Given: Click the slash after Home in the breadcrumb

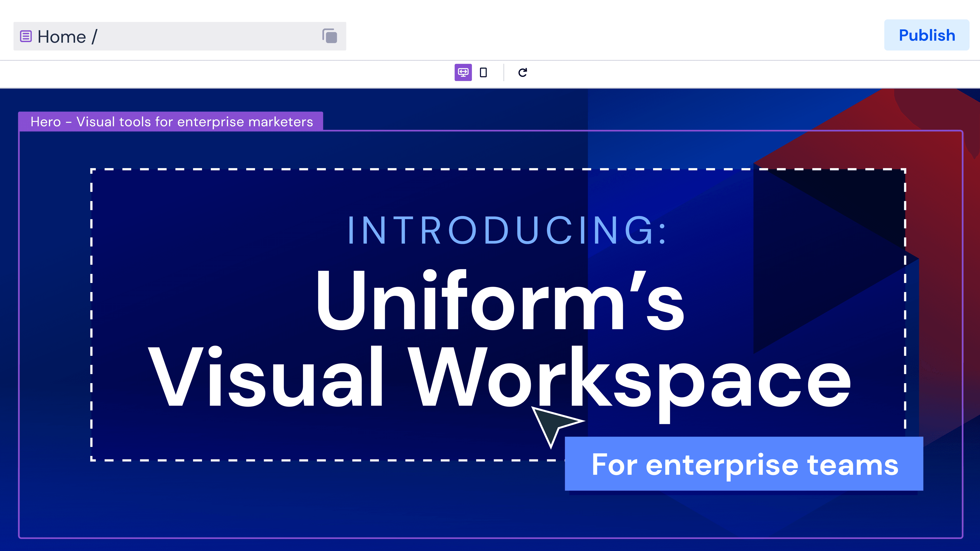Looking at the screenshot, I should click(94, 37).
